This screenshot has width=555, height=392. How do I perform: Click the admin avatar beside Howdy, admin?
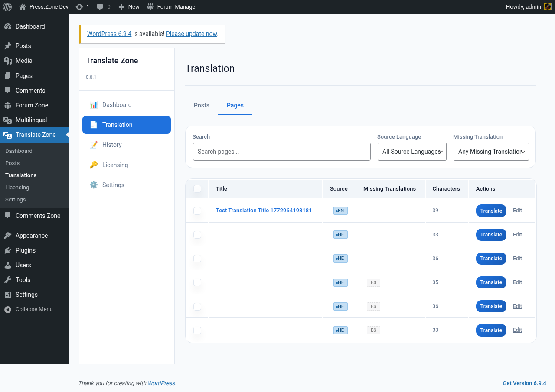coord(548,7)
